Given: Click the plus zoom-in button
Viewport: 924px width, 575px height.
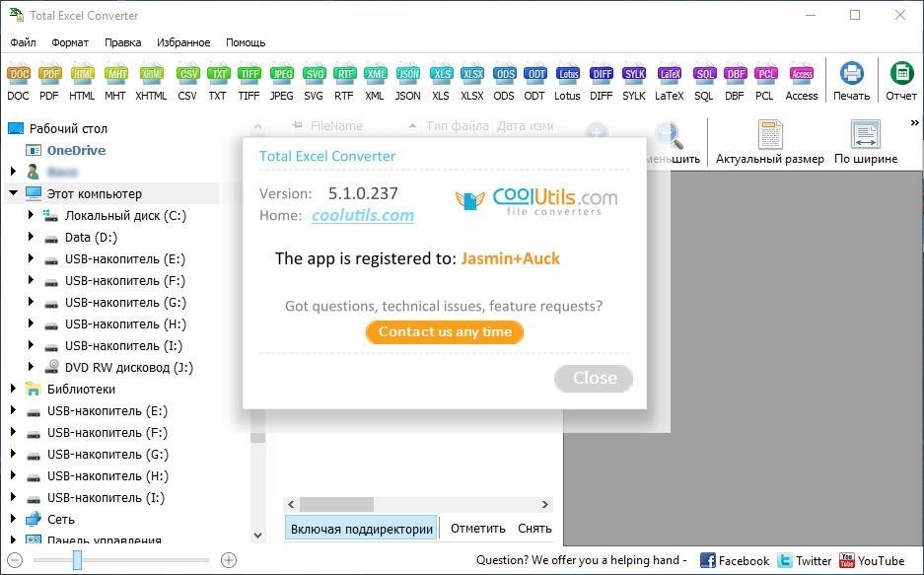Looking at the screenshot, I should point(229,560).
